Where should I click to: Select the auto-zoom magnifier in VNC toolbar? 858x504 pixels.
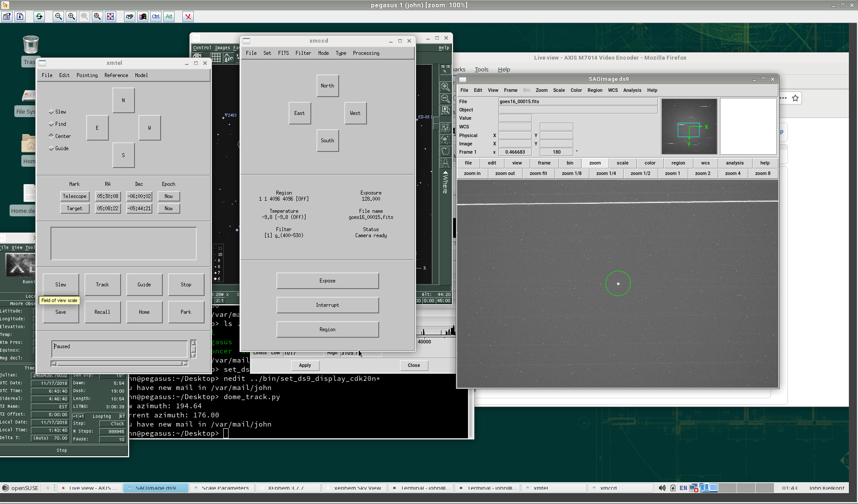tap(98, 17)
